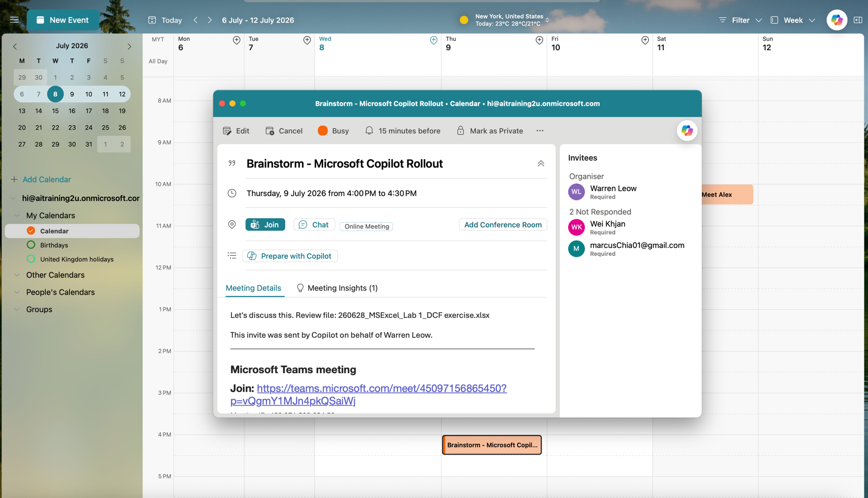Select 15 July in the mini calendar
The height and width of the screenshot is (498, 868).
(x=55, y=111)
